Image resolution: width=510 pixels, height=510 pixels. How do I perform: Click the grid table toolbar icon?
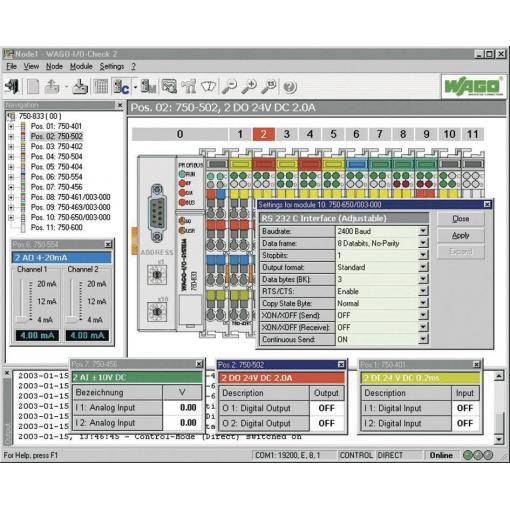[101, 87]
